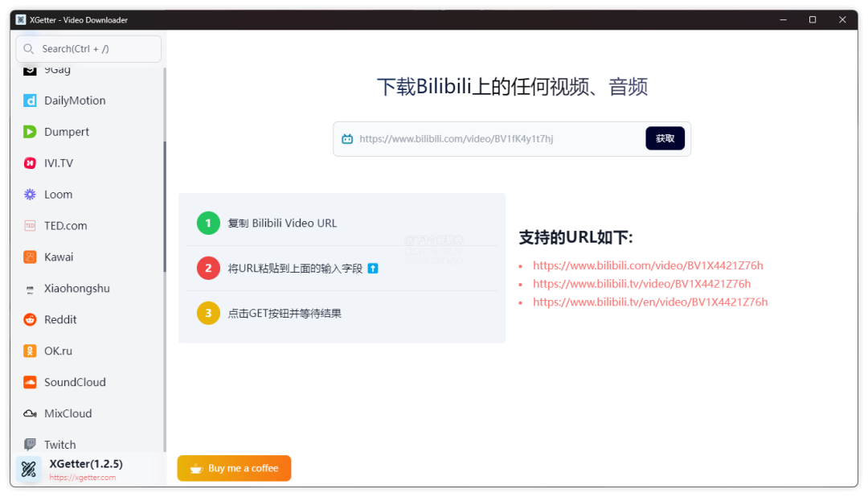Click the 支持的URL如下 heading
The width and height of the screenshot is (868, 497).
575,238
